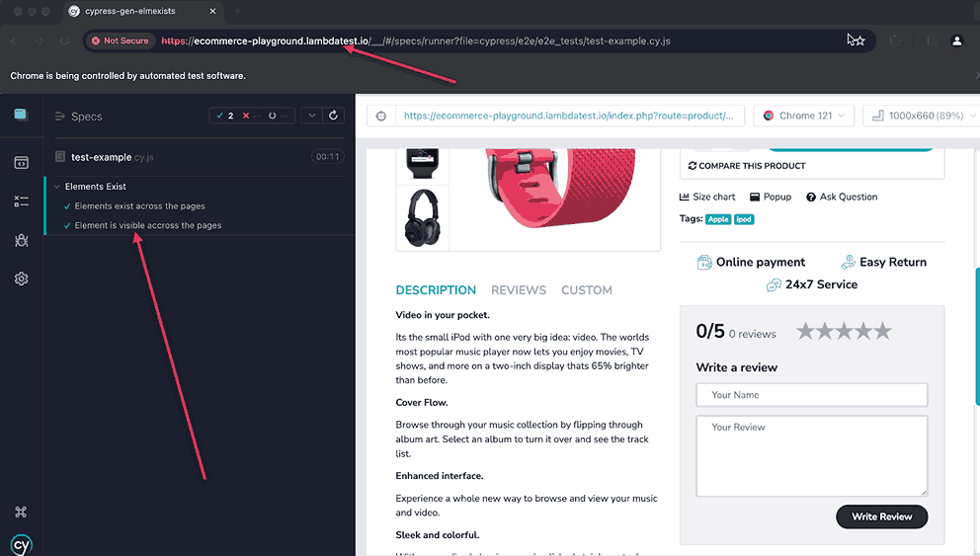Select the headphones product thumbnail

click(423, 218)
